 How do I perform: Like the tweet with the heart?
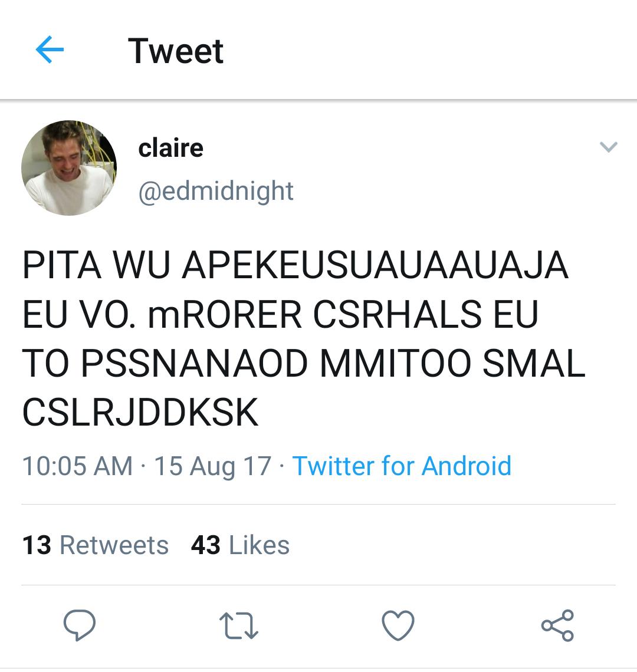[398, 625]
